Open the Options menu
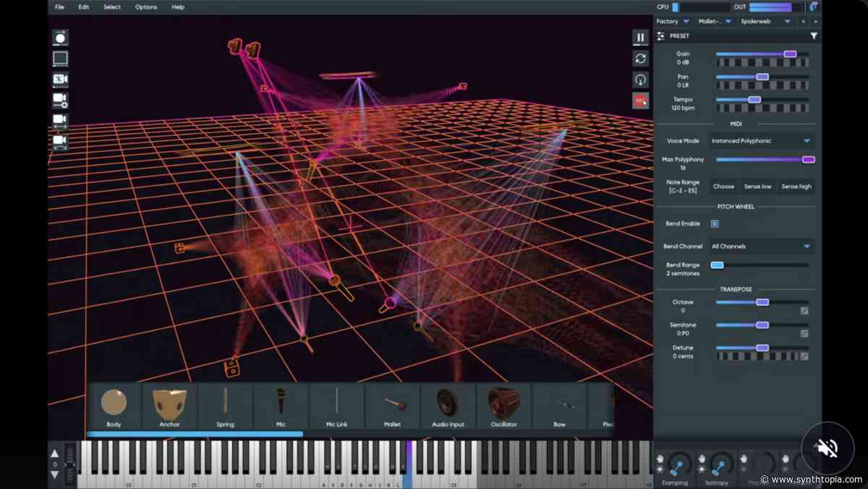Viewport: 868px width, 489px height. pyautogui.click(x=146, y=7)
